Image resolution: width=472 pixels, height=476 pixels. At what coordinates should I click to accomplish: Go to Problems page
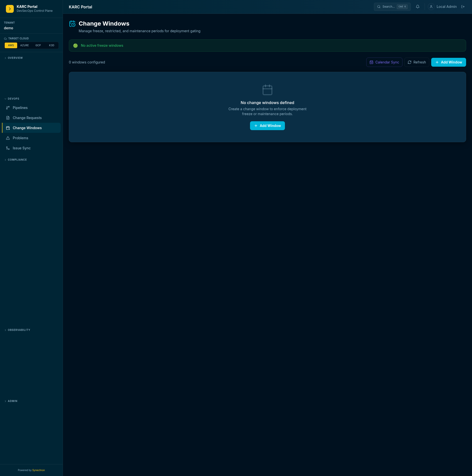point(31,138)
